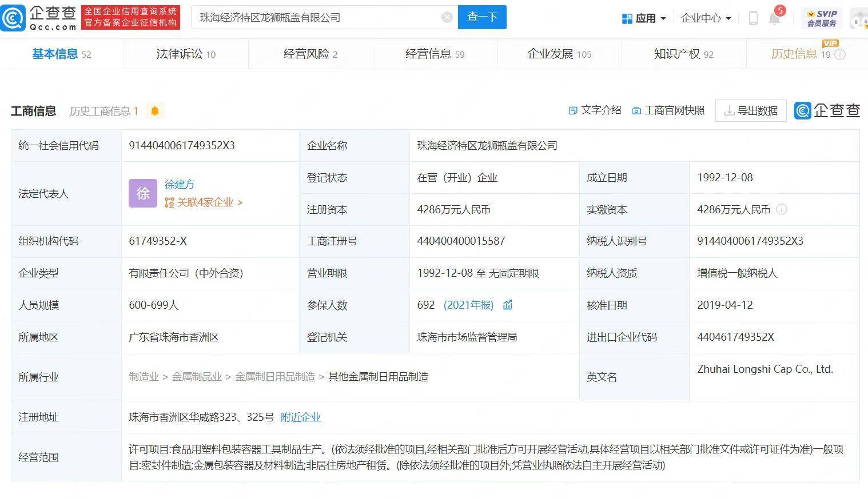
Task: Click the mobile phone icon
Action: (x=753, y=18)
